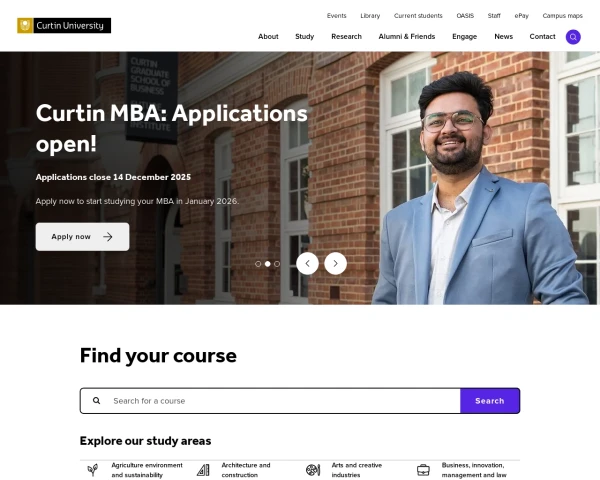
Task: Select the second carousel slide dot
Action: (267, 264)
